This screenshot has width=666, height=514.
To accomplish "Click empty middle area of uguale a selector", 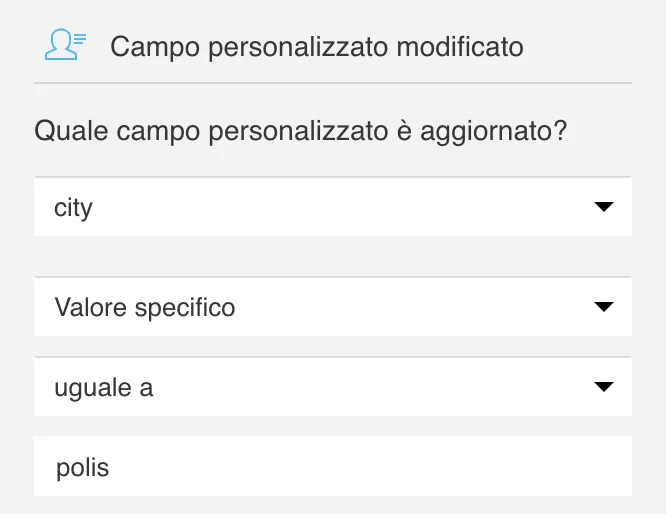I will pos(374,387).
